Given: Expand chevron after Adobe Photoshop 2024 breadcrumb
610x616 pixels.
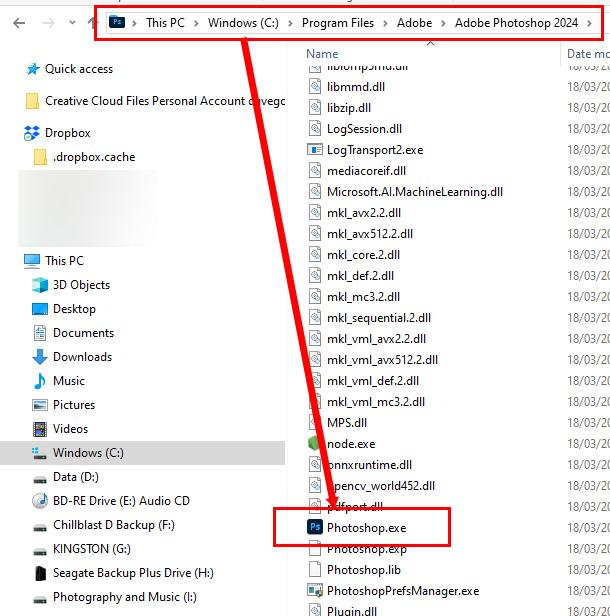Looking at the screenshot, I should [x=587, y=23].
